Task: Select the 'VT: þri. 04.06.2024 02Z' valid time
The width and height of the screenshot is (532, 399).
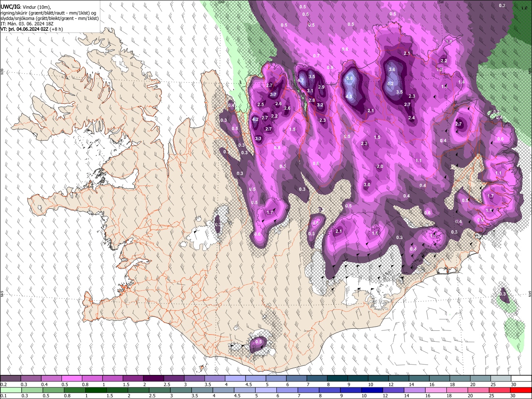Action: (25, 29)
